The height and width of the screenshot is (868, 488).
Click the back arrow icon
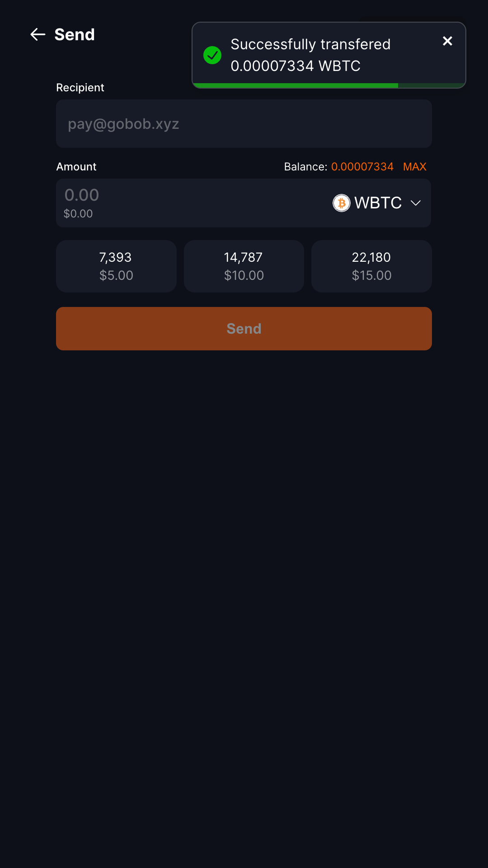(38, 34)
